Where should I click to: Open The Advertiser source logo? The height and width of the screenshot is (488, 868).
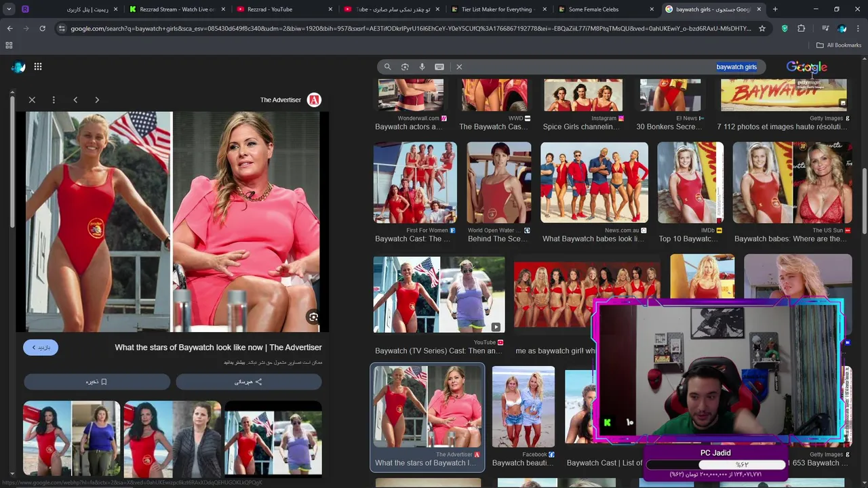coord(314,100)
